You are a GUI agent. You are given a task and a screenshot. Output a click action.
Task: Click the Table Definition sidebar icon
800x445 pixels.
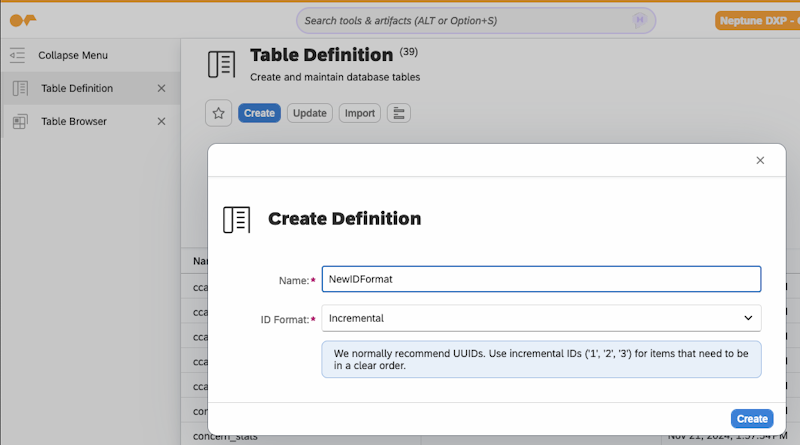point(20,88)
